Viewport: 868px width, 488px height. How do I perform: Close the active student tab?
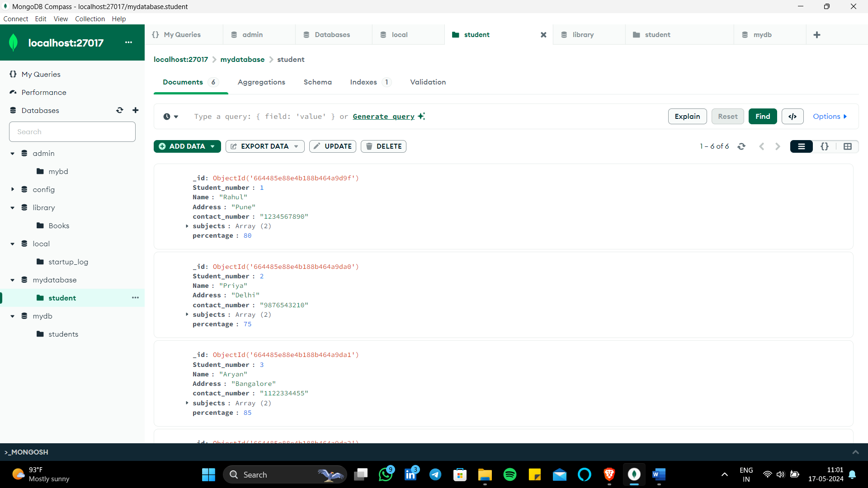(x=543, y=35)
